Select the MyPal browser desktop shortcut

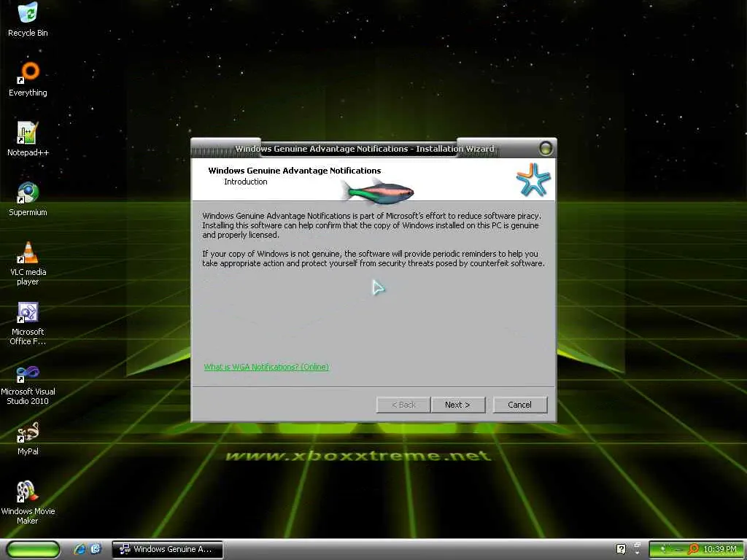pyautogui.click(x=28, y=438)
